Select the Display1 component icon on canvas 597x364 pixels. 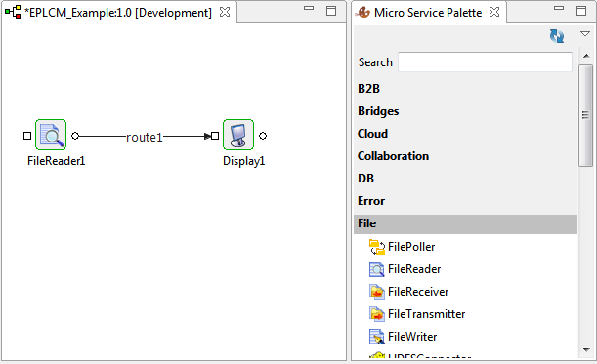click(x=238, y=135)
